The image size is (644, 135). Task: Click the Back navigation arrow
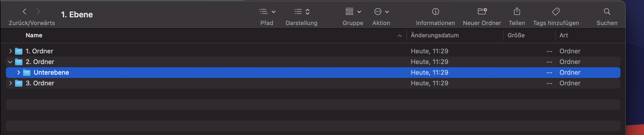[x=24, y=11]
